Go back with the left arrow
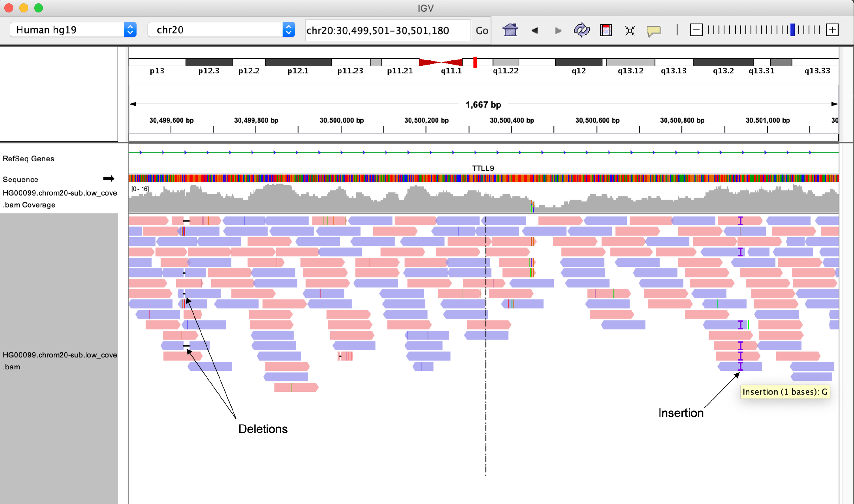 tap(535, 31)
